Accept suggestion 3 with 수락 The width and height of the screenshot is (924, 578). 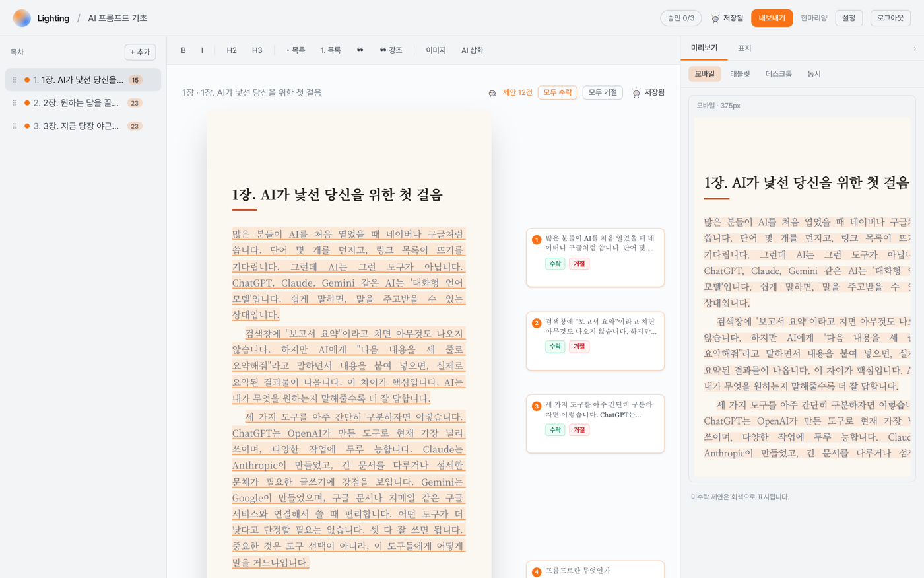(x=555, y=430)
